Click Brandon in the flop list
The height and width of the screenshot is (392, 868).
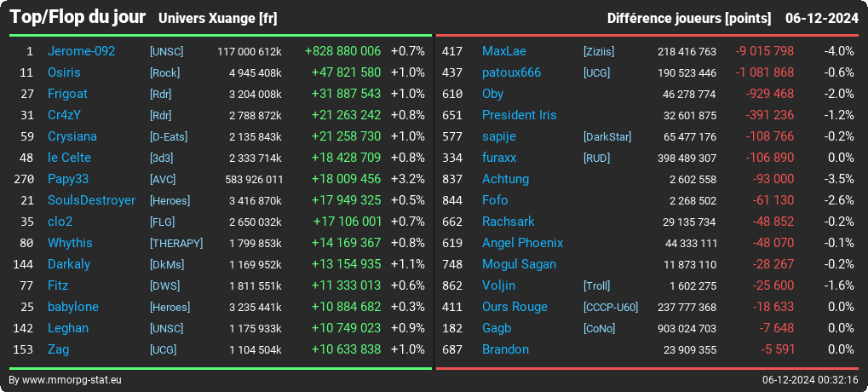pos(505,350)
